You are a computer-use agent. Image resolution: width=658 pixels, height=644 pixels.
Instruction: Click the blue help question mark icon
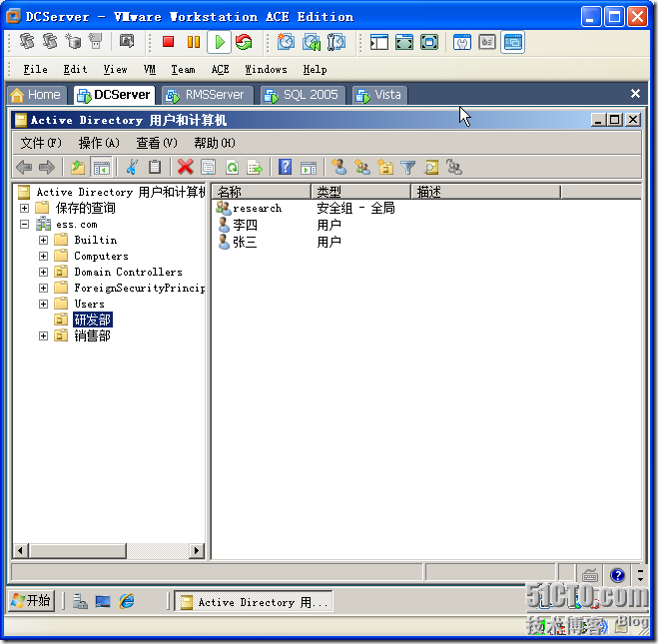click(x=285, y=168)
